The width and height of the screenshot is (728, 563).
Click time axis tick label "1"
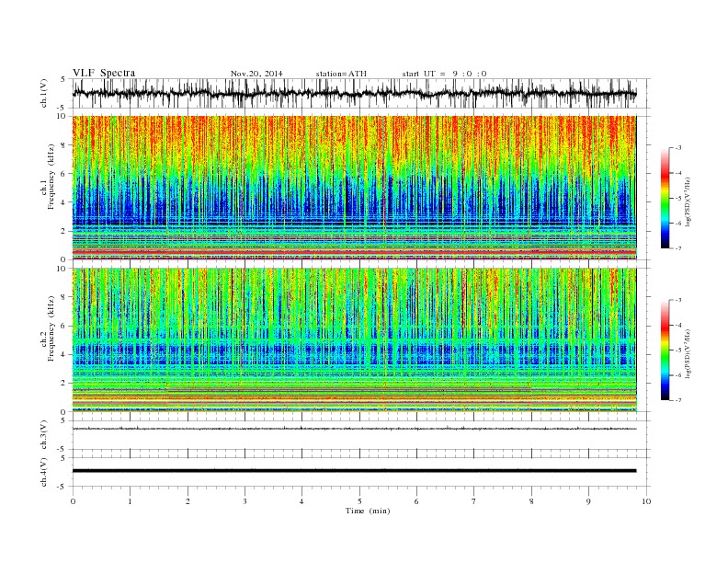click(x=130, y=501)
